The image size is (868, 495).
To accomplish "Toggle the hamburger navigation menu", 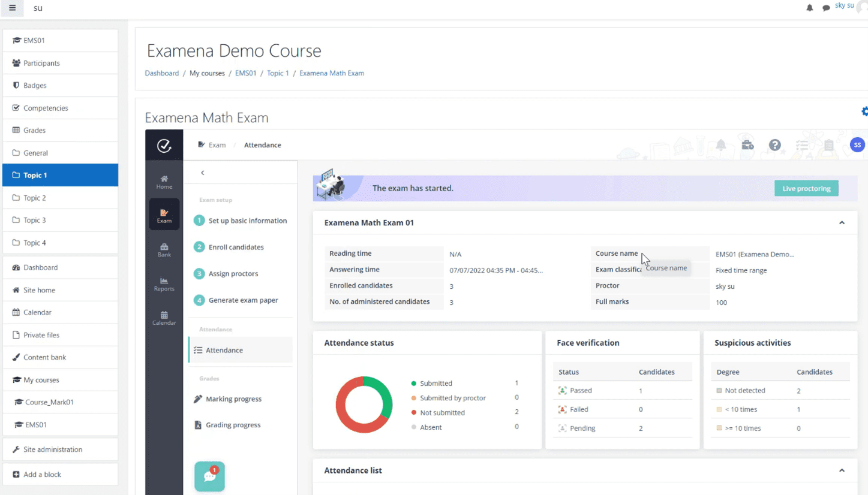I will [12, 8].
